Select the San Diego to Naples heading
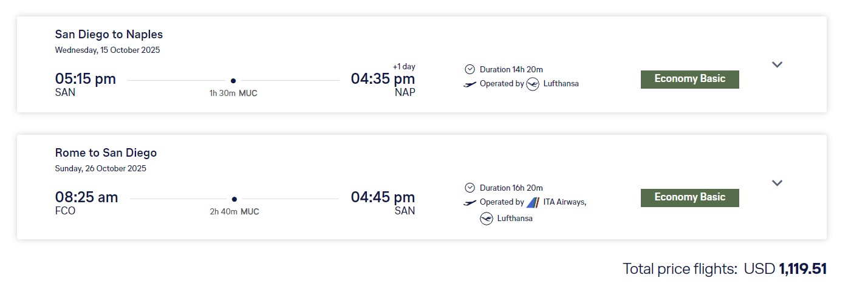Viewport: 868px width, 283px height. coord(109,34)
